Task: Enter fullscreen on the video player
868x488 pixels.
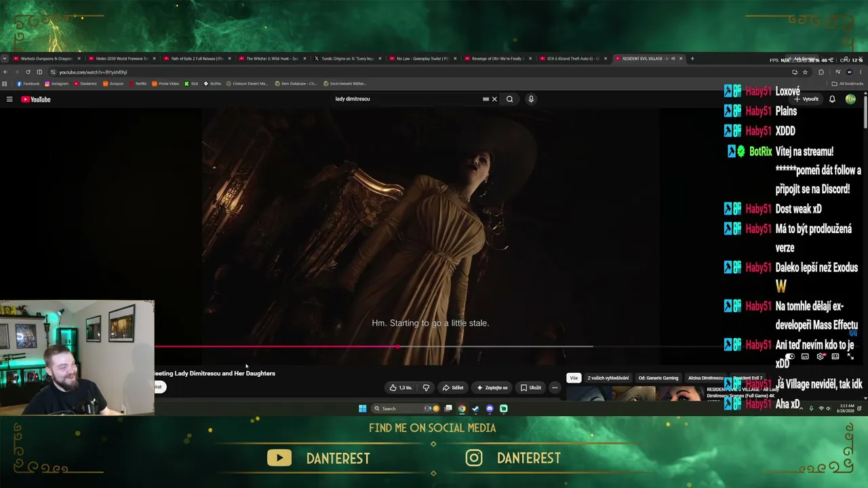Action: click(x=850, y=357)
